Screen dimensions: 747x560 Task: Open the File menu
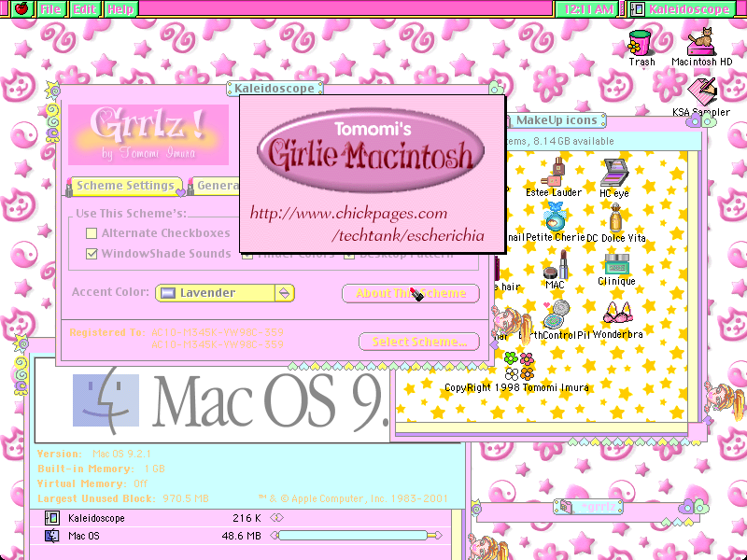click(51, 9)
